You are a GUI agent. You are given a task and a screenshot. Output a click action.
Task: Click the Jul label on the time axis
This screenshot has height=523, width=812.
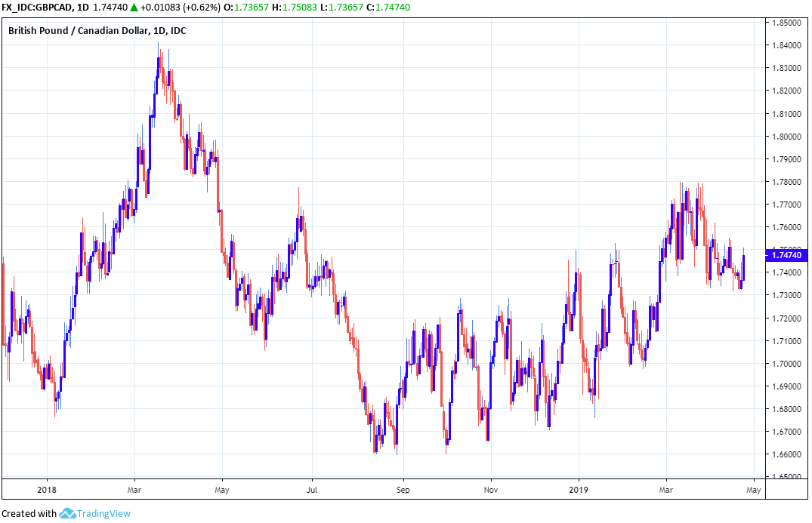coord(311,488)
